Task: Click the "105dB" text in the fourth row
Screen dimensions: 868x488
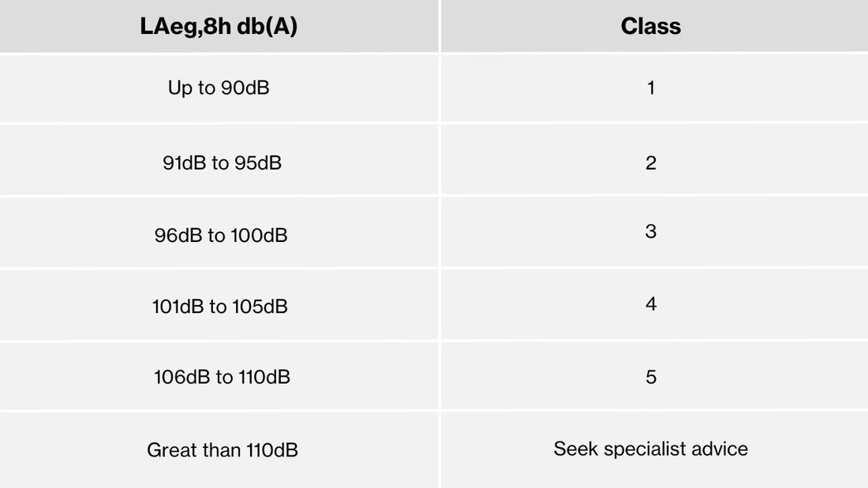Action: (260, 306)
